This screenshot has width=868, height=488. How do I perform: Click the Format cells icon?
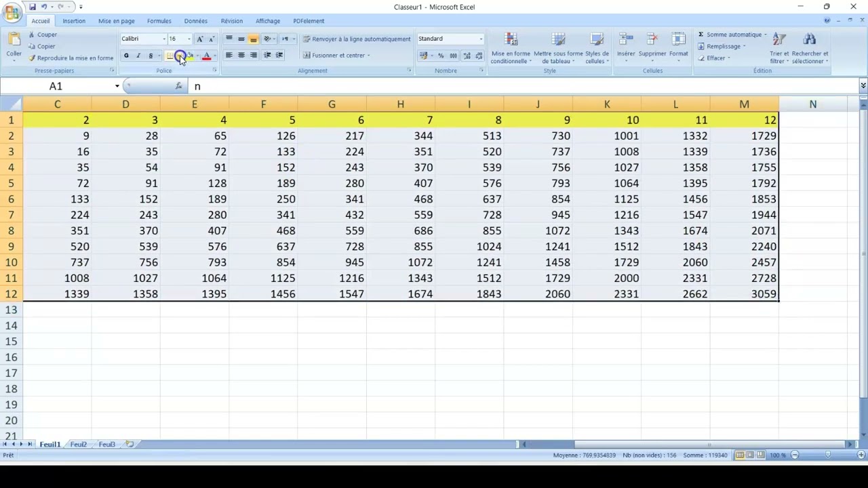tap(678, 40)
